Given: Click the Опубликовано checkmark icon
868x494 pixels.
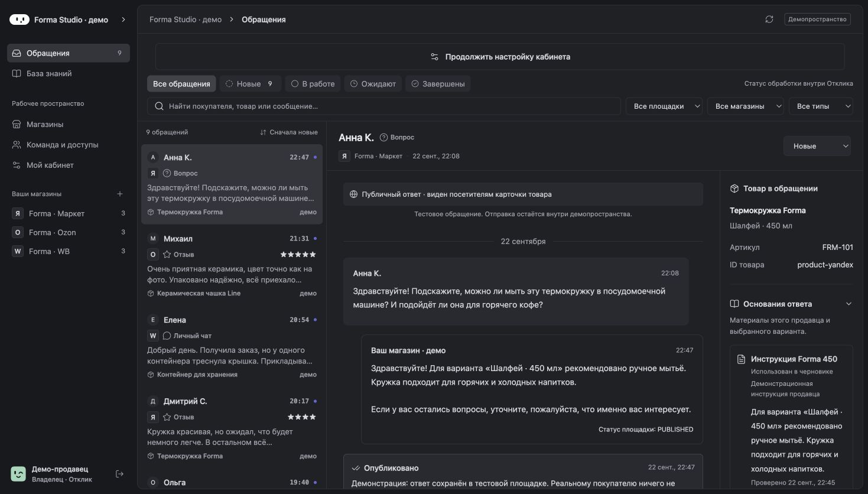Looking at the screenshot, I should pos(356,468).
